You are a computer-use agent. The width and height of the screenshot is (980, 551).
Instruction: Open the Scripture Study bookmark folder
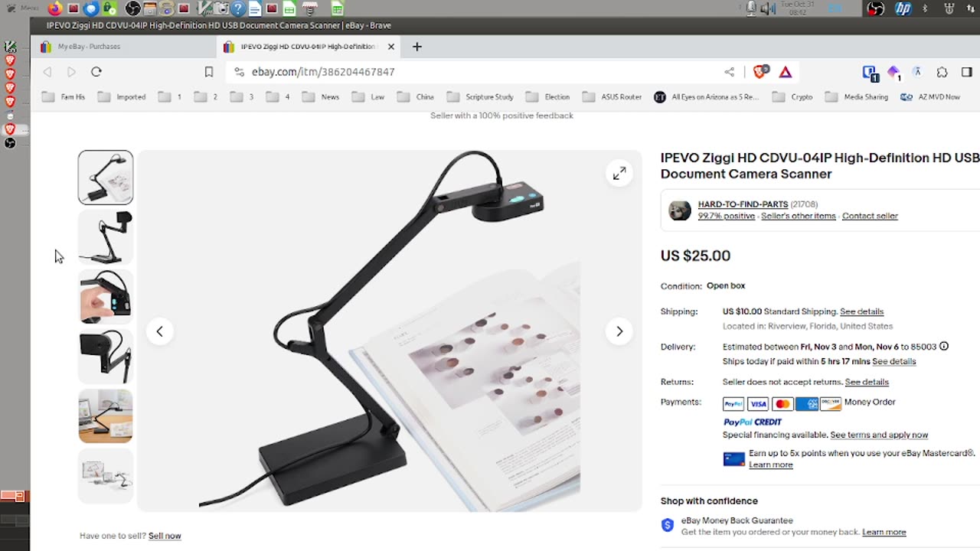(480, 97)
